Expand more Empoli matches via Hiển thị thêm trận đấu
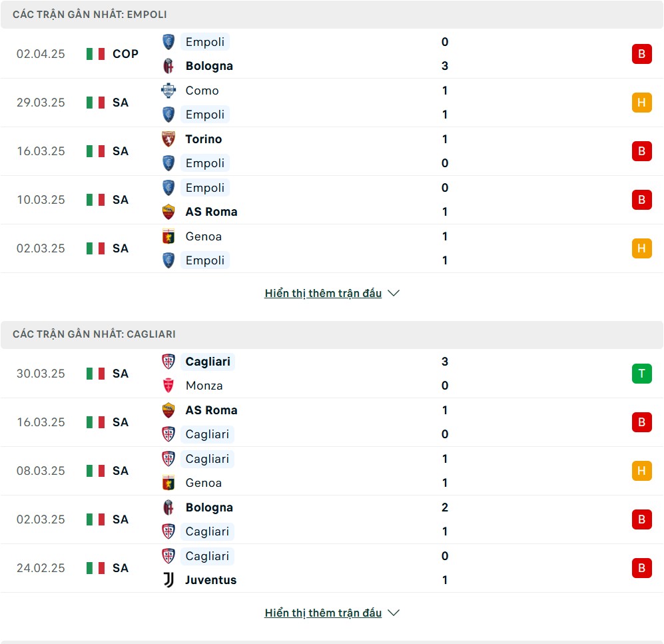The image size is (664, 644). 323,293
